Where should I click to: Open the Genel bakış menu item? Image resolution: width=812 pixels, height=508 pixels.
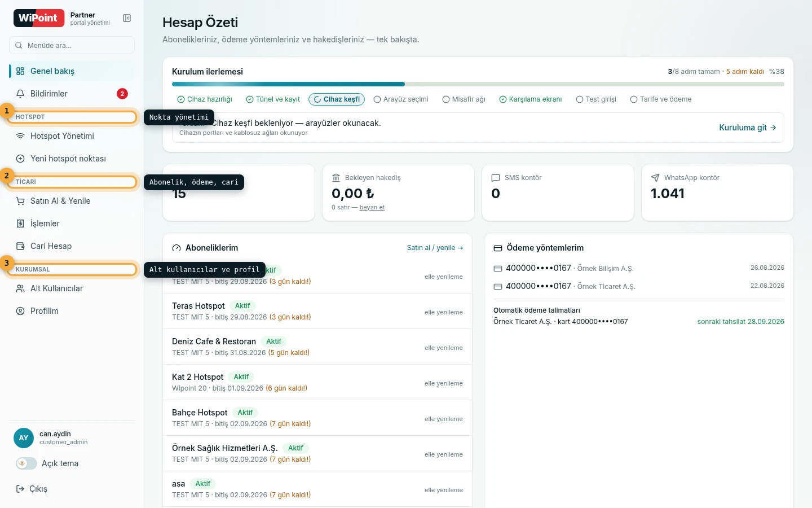[72, 71]
